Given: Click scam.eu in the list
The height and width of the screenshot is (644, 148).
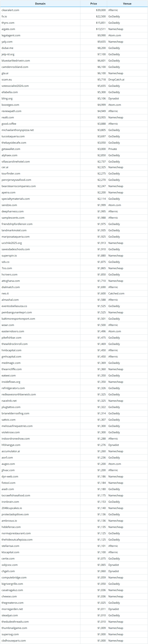Looking at the screenshot, I should click(x=7, y=79).
